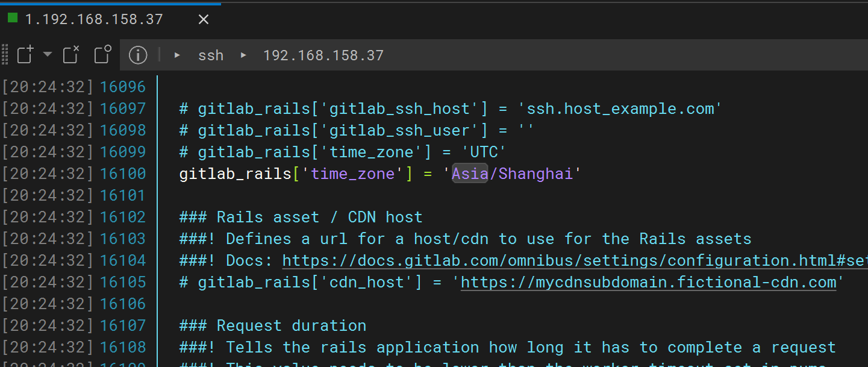Click the 'gitlab_ssh_user' key text
The image size is (868, 367).
[x=399, y=130]
